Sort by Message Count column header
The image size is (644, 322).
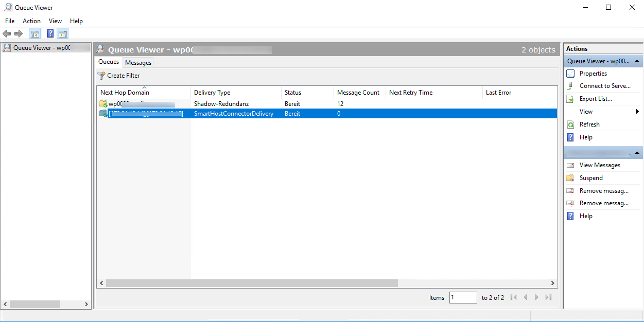tap(358, 93)
